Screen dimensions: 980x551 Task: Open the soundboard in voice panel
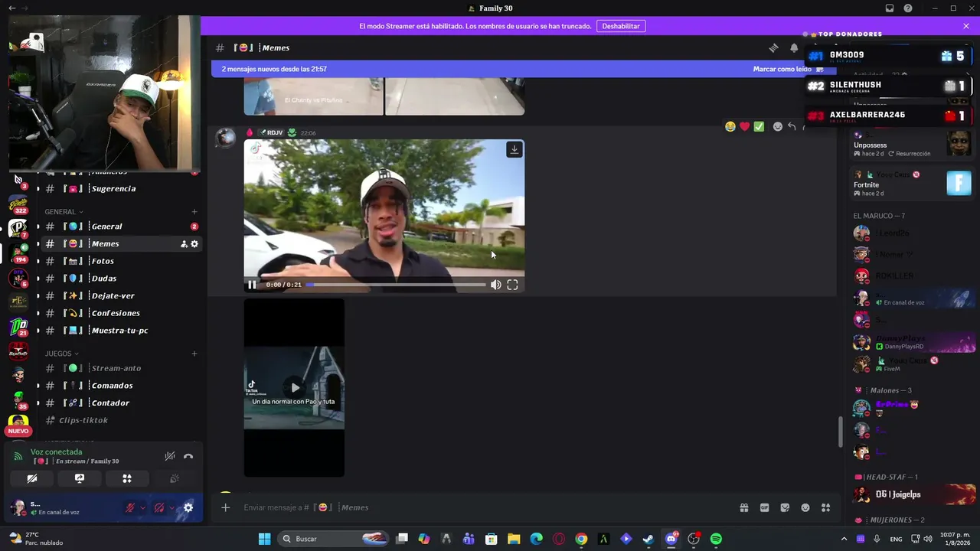(x=175, y=479)
